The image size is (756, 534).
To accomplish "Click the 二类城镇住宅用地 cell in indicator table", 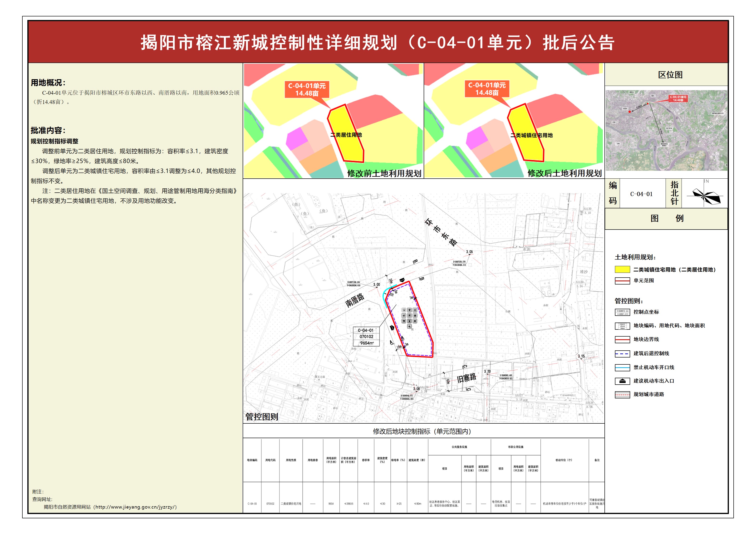I will (x=291, y=504).
